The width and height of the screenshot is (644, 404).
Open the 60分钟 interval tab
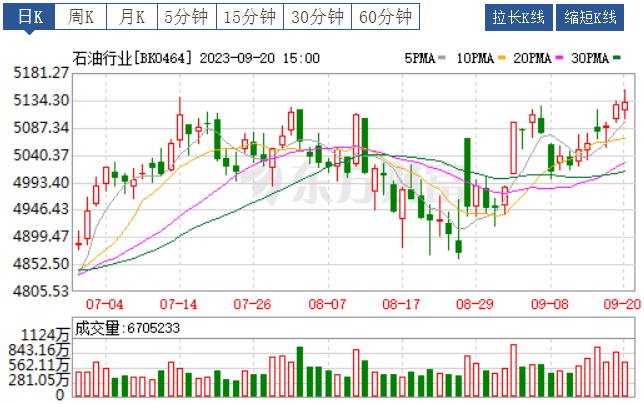click(385, 18)
